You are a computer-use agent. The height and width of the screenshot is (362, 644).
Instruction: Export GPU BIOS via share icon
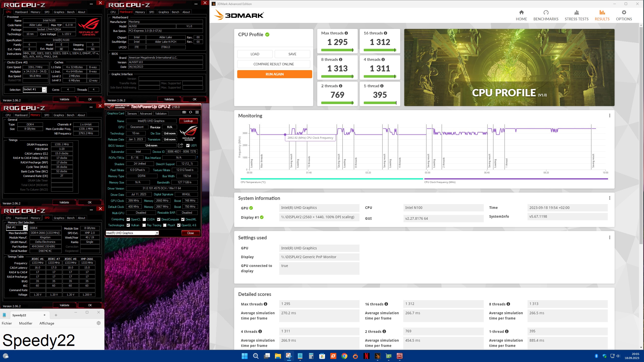click(180, 145)
